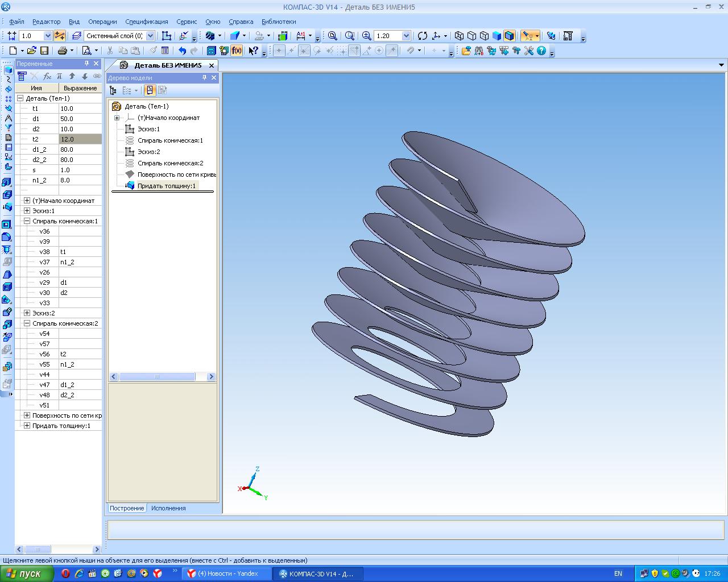Open an existing file

[x=32, y=51]
